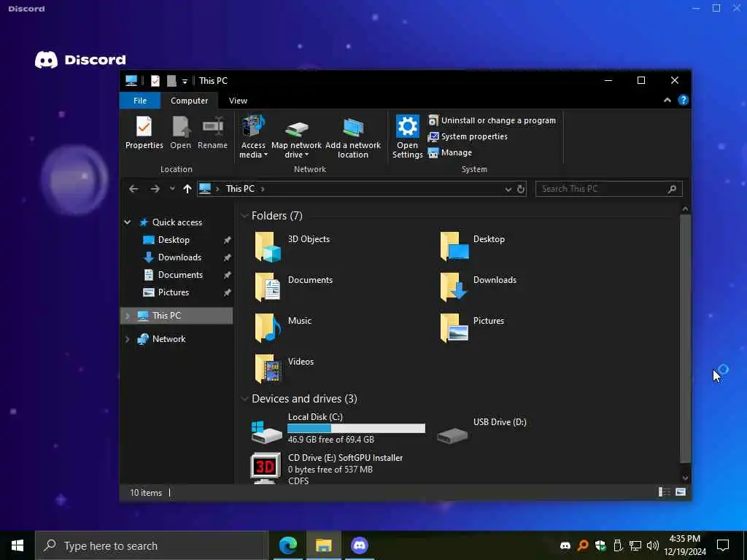Open the Access media dropdown

tap(253, 136)
